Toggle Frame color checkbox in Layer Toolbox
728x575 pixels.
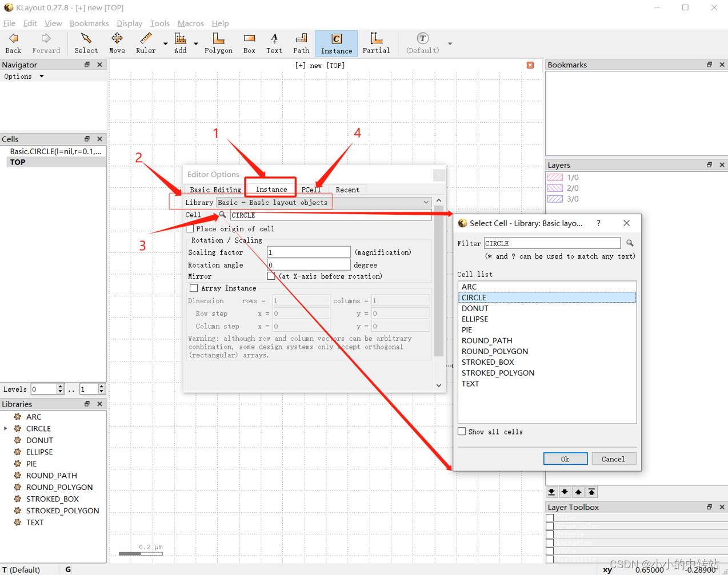click(550, 526)
